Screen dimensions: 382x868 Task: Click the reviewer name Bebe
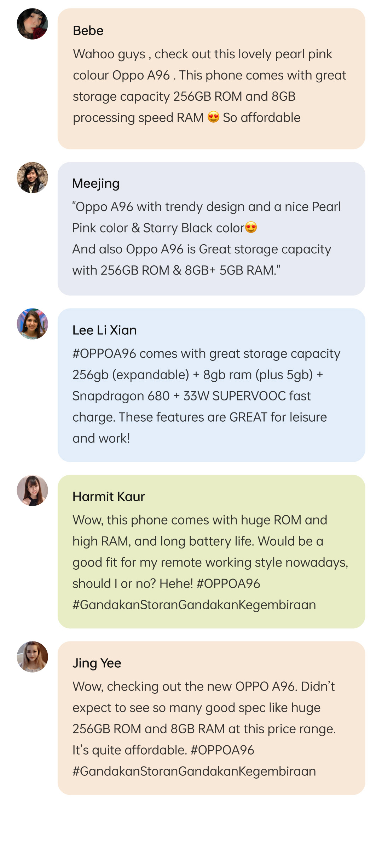click(x=88, y=31)
